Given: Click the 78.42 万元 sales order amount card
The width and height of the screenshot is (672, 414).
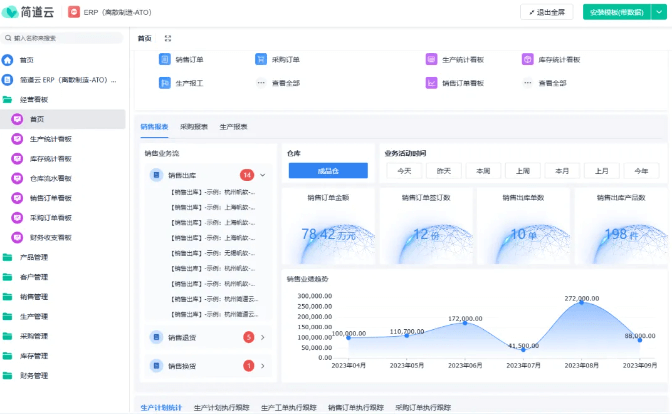Looking at the screenshot, I should click(328, 226).
